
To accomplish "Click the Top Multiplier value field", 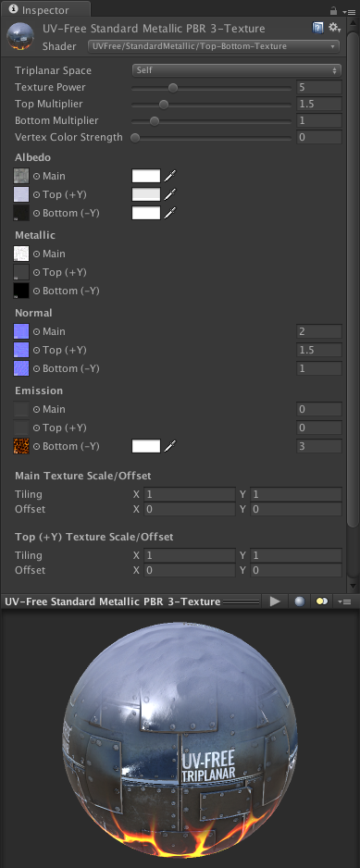I will point(319,104).
